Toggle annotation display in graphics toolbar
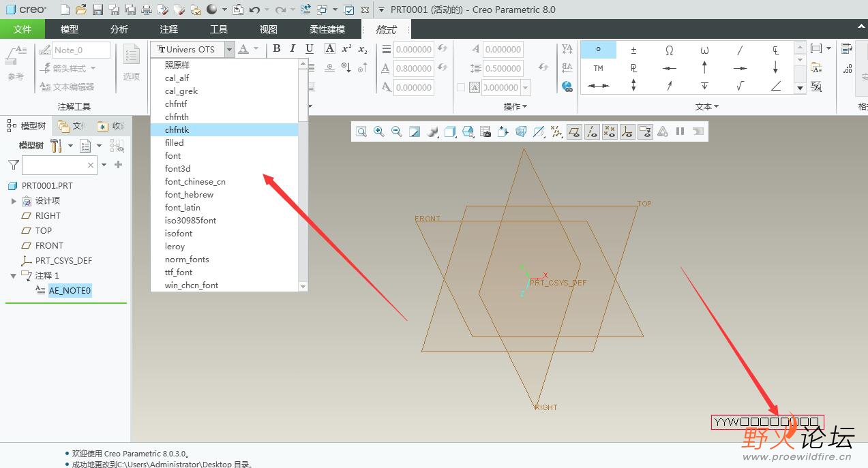 tap(645, 131)
